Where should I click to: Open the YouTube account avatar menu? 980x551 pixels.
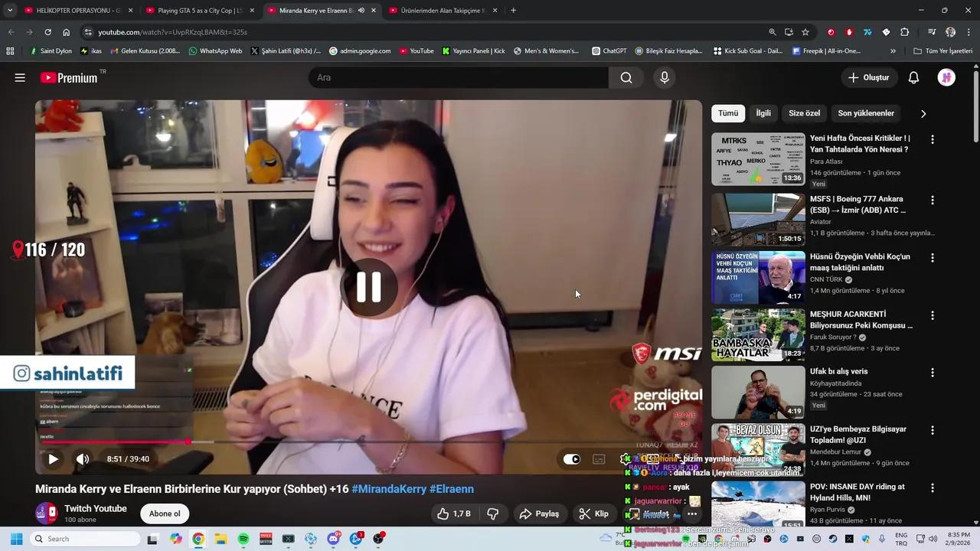[946, 77]
